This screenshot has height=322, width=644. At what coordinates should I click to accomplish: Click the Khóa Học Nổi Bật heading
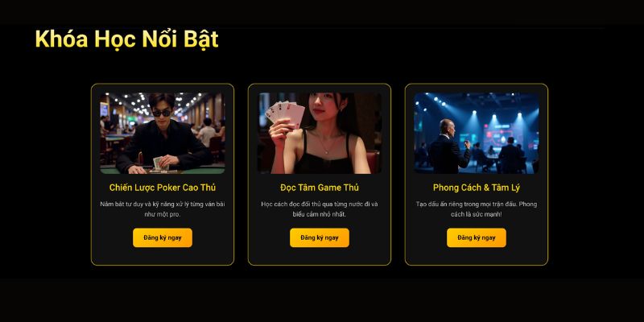coord(126,39)
